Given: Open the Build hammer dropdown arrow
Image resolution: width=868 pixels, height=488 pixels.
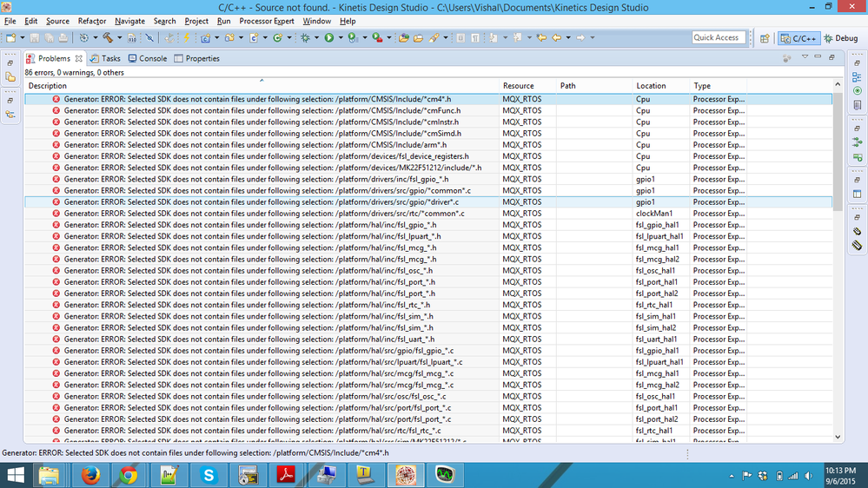Looking at the screenshot, I should (x=119, y=37).
